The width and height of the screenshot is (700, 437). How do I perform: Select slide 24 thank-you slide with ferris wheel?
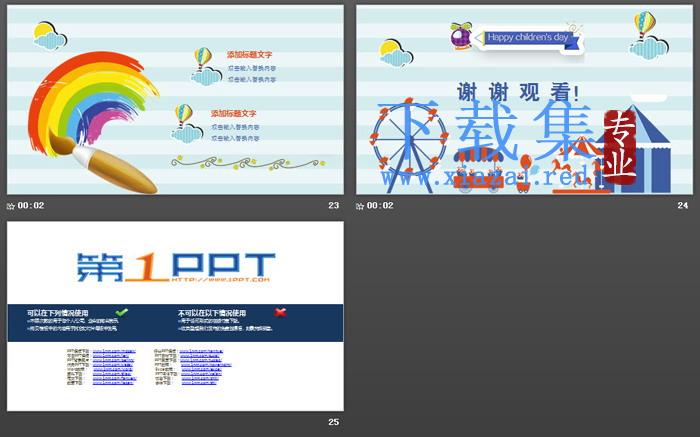(x=525, y=100)
